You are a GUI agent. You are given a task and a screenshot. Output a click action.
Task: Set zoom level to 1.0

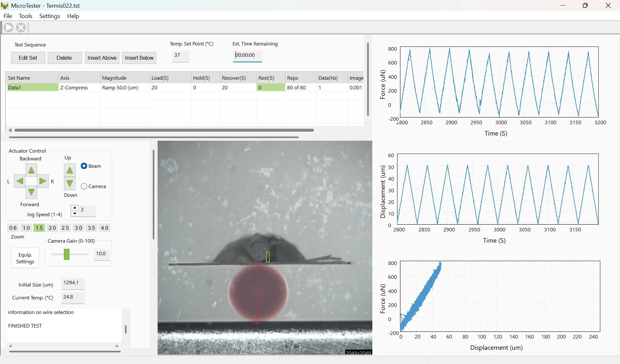26,228
